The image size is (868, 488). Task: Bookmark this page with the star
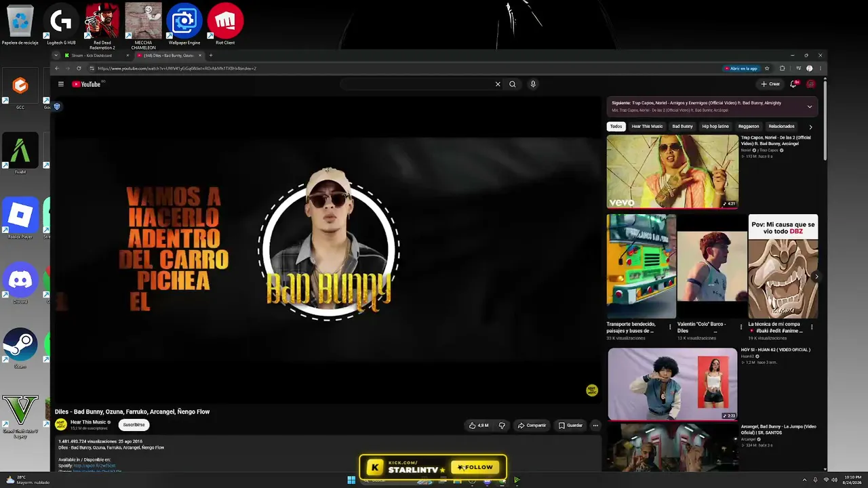coord(767,68)
